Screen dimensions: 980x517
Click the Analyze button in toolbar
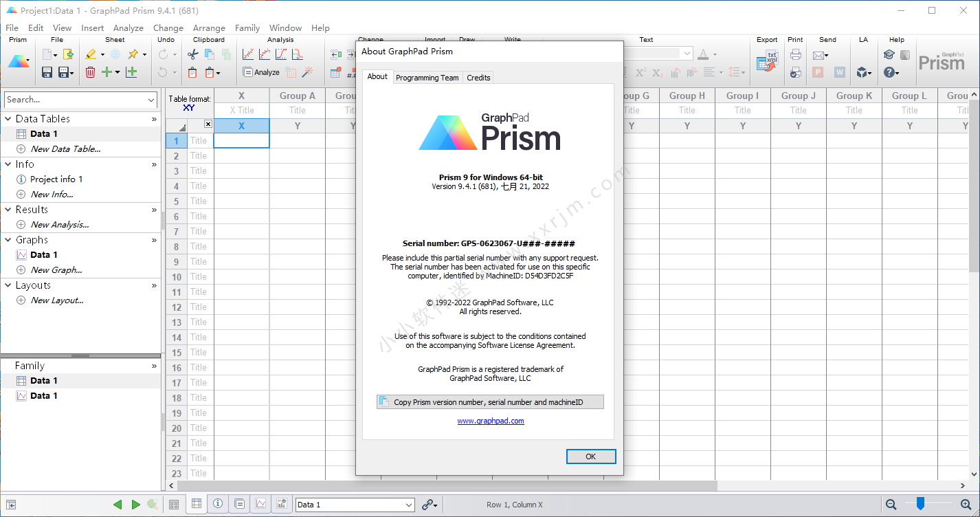tap(261, 72)
